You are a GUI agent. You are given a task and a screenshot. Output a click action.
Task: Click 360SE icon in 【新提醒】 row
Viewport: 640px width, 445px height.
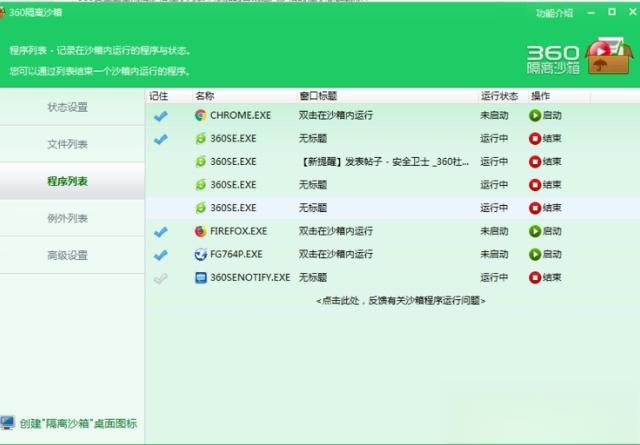pos(200,162)
